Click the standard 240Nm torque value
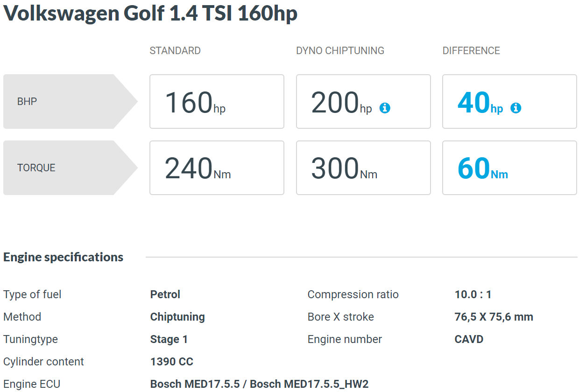Screen dimensions: 579x392 198,168
